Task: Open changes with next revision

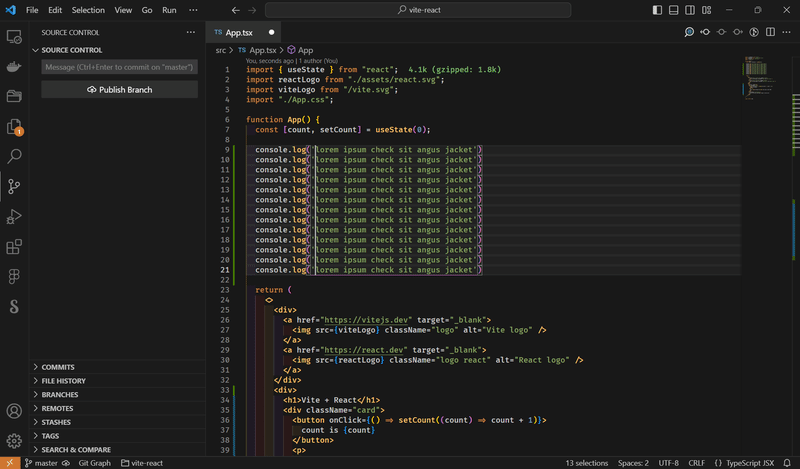Action: [x=738, y=32]
